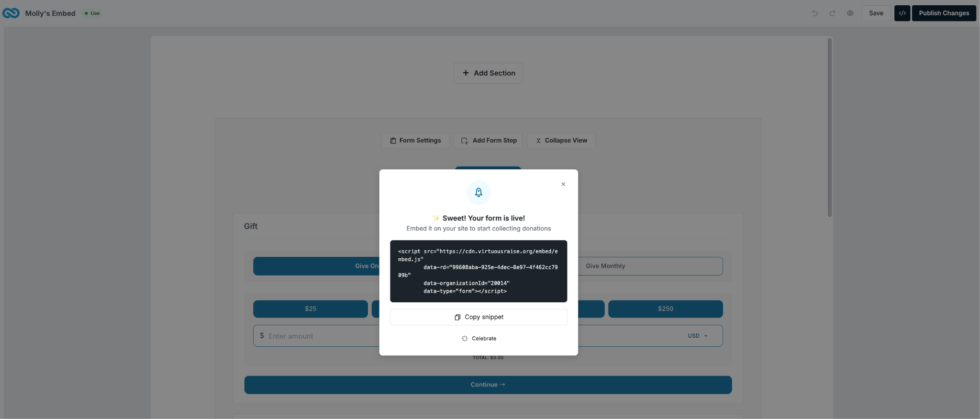Screen dimensions: 980x419
Task: Publish Changes to the form
Action: [944, 13]
